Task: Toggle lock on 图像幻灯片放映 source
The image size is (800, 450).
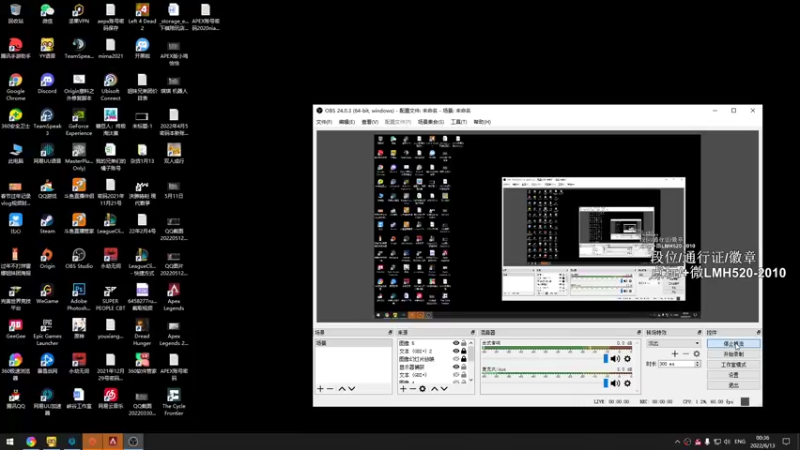Action: click(x=464, y=359)
